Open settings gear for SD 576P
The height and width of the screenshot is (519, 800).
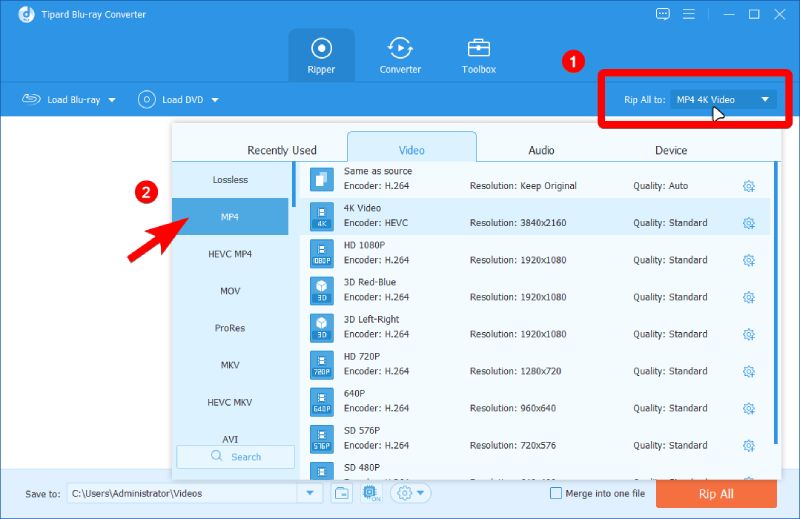click(748, 446)
